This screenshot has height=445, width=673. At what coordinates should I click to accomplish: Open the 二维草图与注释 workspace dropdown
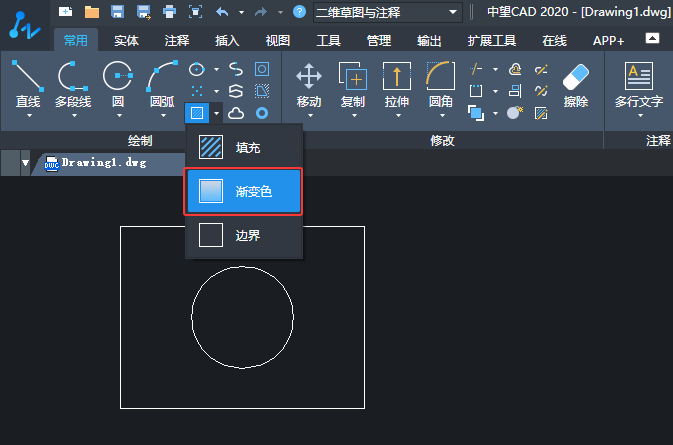coord(388,12)
